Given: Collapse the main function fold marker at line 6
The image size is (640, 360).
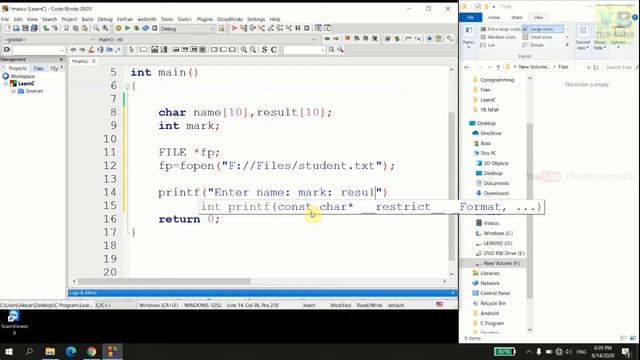Looking at the screenshot, I should tap(127, 86).
